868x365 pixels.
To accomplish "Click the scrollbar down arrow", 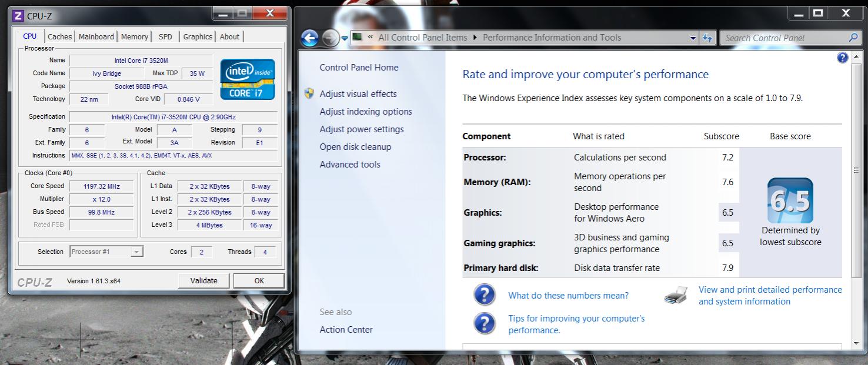I will [856, 343].
